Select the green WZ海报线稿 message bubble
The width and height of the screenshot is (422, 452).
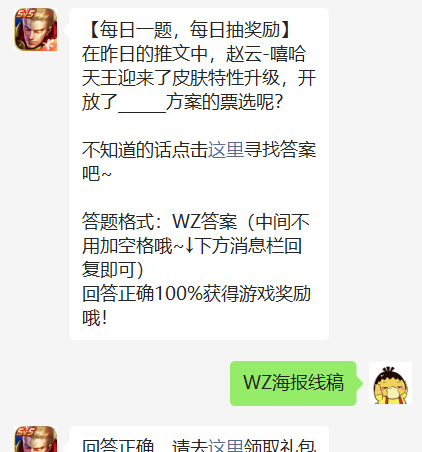point(293,383)
